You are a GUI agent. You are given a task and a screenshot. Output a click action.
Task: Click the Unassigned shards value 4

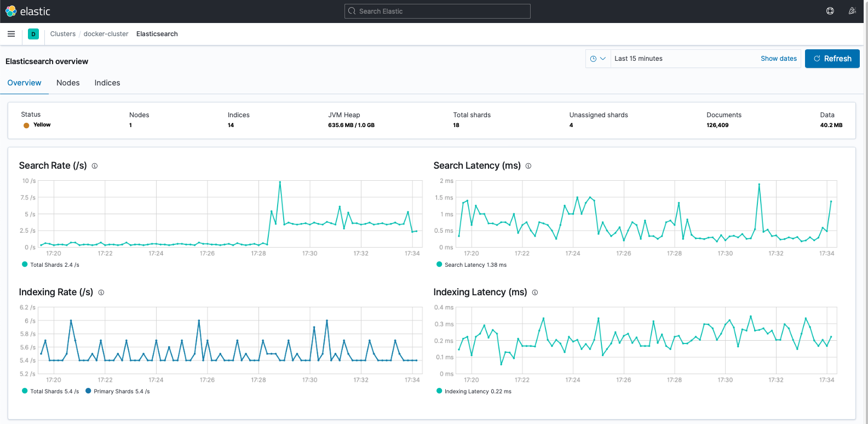click(x=571, y=125)
